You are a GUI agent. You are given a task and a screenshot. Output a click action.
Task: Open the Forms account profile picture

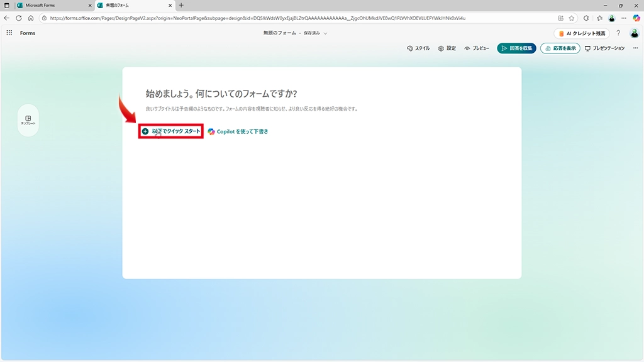click(635, 33)
